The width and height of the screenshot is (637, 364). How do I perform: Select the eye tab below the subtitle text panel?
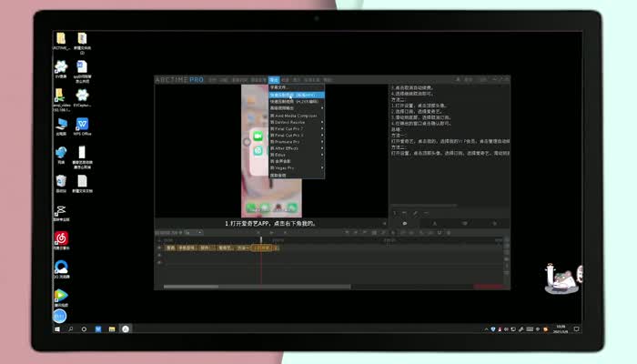click(x=405, y=224)
